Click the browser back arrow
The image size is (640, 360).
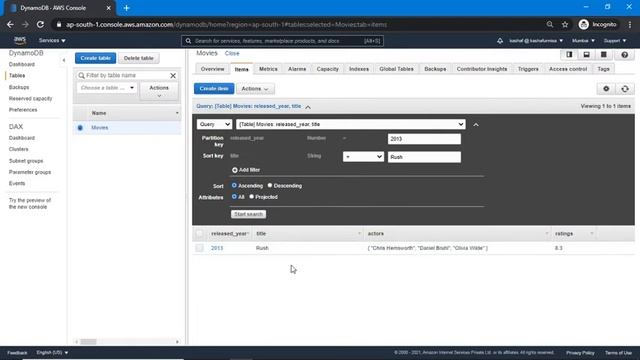[x=10, y=24]
